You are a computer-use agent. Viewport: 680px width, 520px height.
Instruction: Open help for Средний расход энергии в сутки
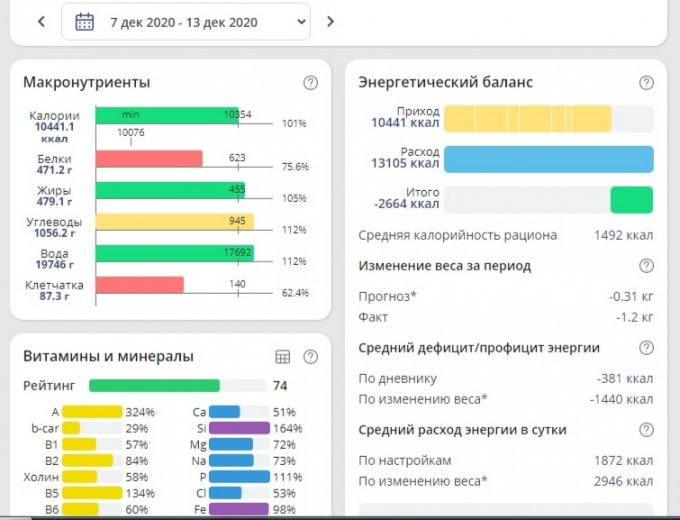[646, 430]
